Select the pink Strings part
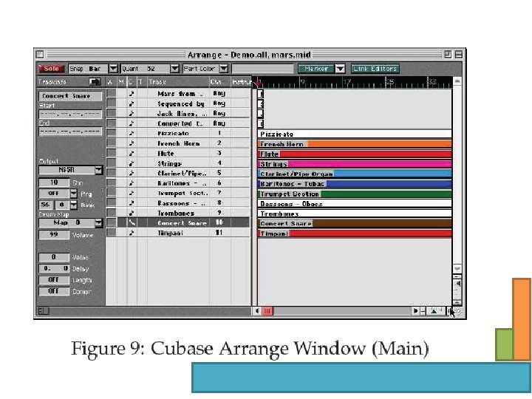The width and height of the screenshot is (532, 399). (x=355, y=164)
